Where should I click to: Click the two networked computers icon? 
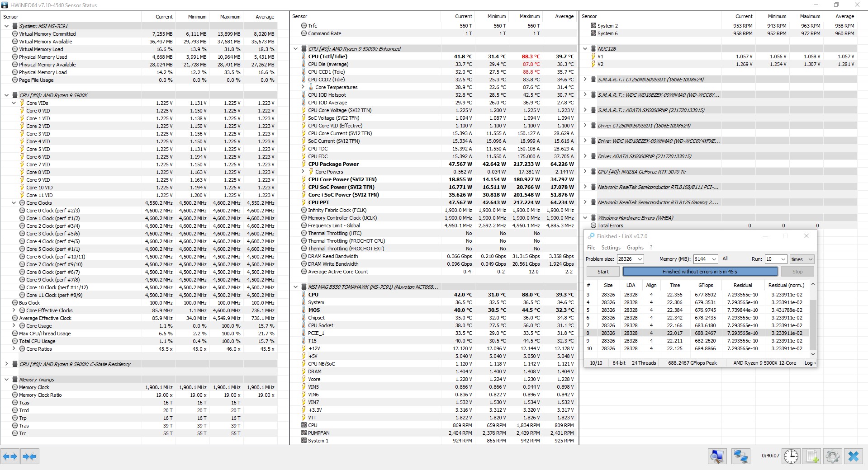coord(740,456)
